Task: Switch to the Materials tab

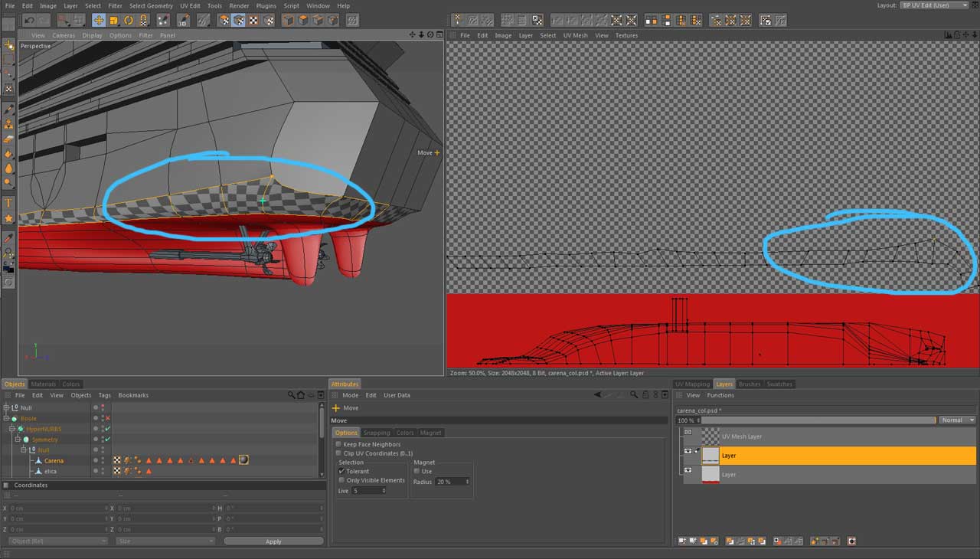Action: [44, 384]
